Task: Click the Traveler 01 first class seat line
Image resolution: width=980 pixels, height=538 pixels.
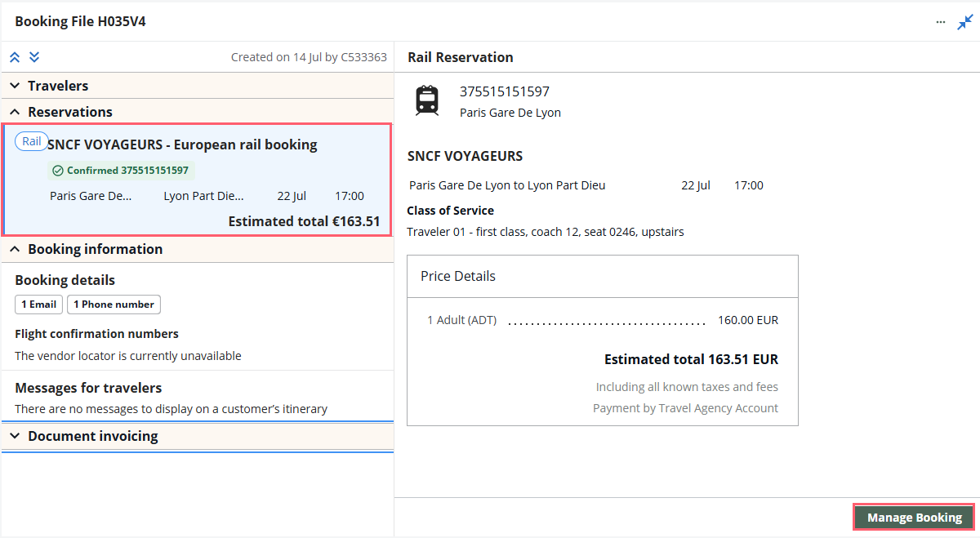Action: 546,232
